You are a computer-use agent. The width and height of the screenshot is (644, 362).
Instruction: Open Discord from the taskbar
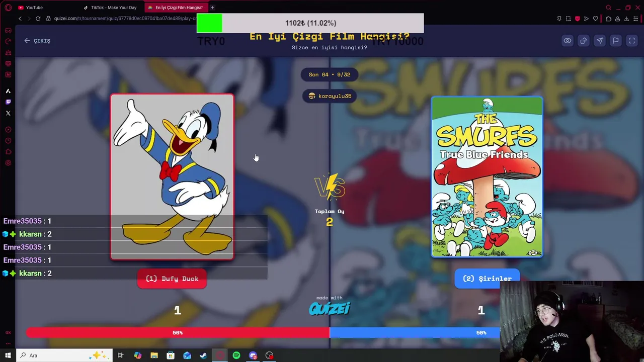pos(253,355)
